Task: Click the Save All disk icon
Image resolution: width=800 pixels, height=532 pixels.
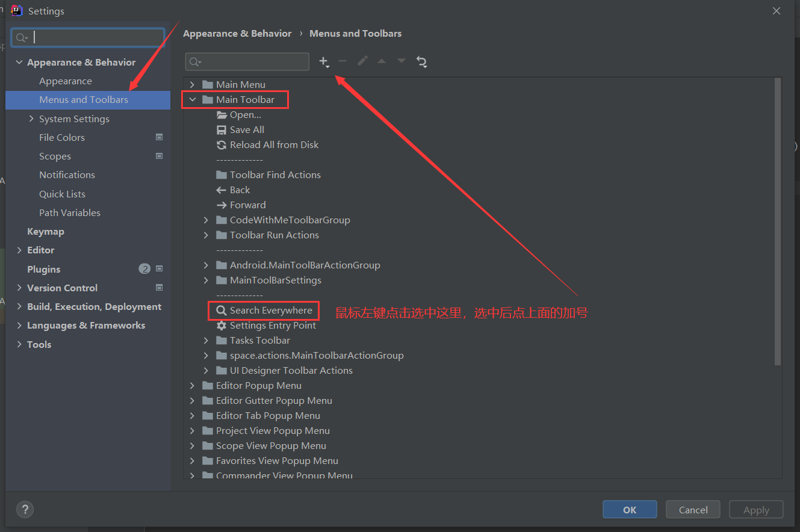Action: [222, 130]
